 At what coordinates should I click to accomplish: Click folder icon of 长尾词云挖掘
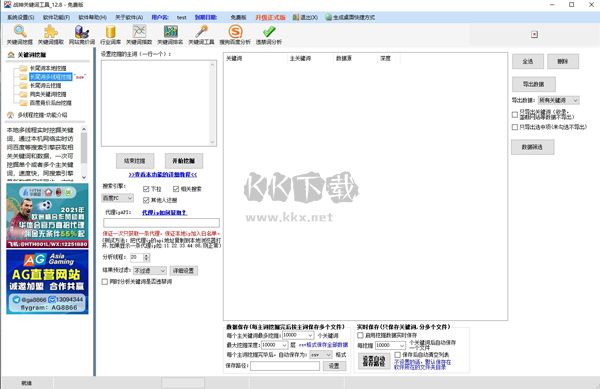click(23, 86)
